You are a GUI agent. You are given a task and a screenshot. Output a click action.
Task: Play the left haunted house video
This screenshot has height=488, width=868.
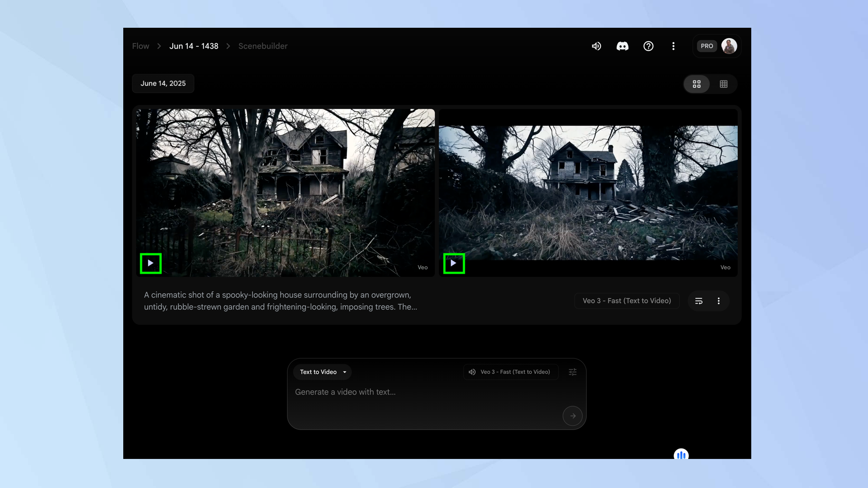(151, 263)
